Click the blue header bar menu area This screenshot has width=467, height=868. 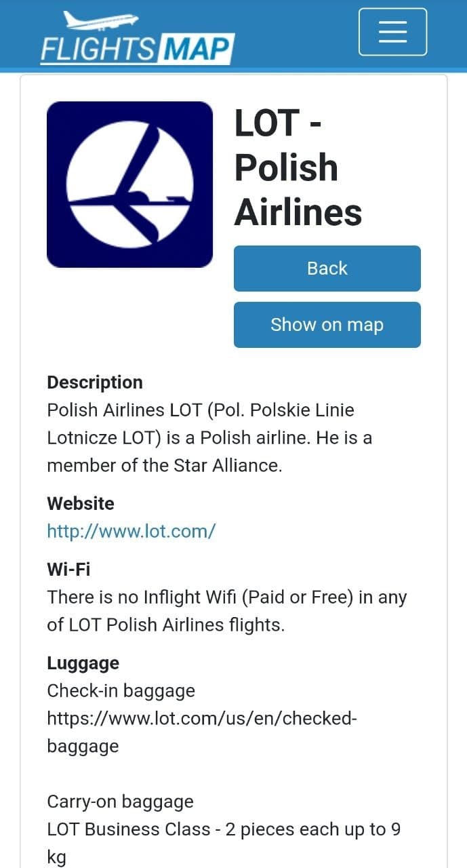point(392,31)
